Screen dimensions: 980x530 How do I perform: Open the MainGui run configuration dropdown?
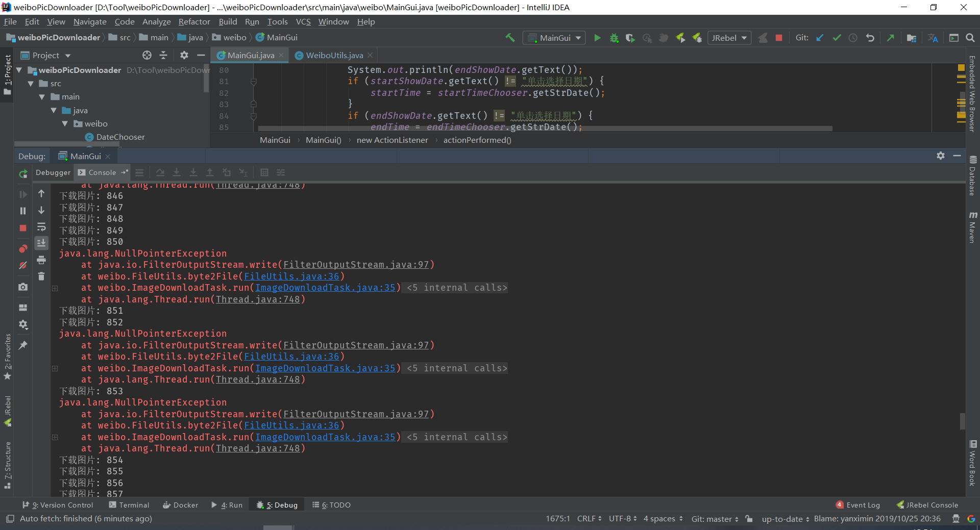click(555, 38)
